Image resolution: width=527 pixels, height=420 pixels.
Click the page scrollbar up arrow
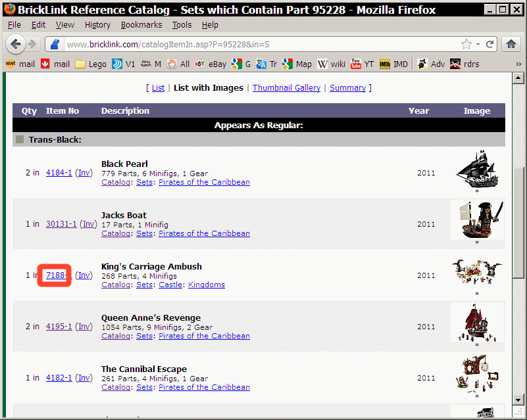518,78
